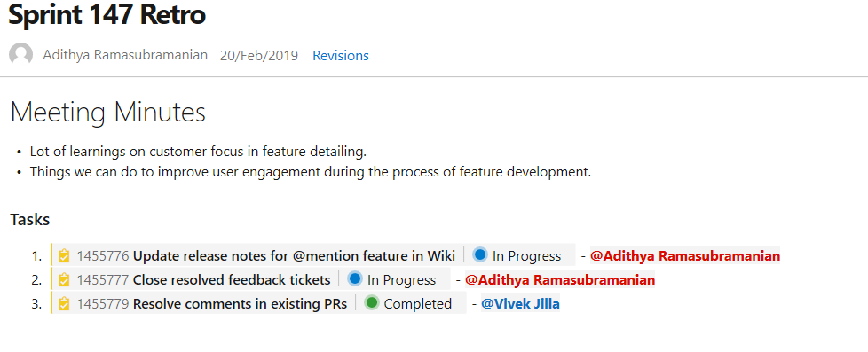Viewport: 868px width, 352px height.
Task: Click @Adithya Ramasubramanian mention on first task
Action: coord(685,256)
